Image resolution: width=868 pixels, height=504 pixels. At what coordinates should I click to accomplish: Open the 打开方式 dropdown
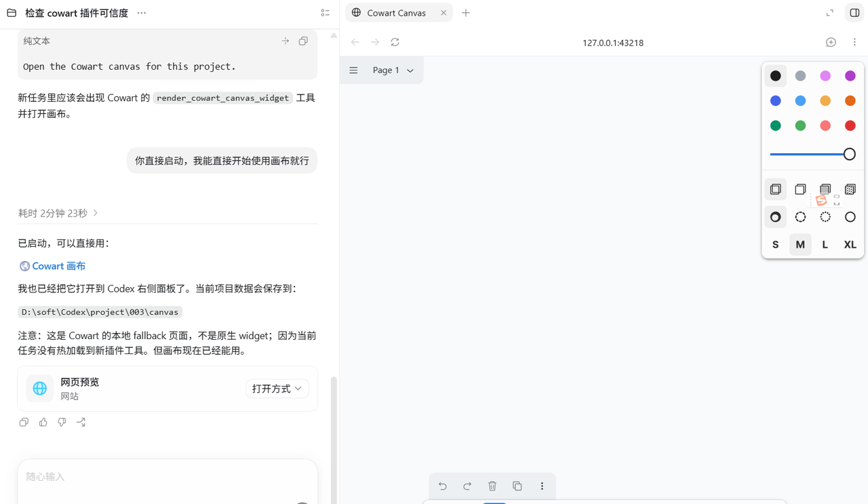click(277, 389)
